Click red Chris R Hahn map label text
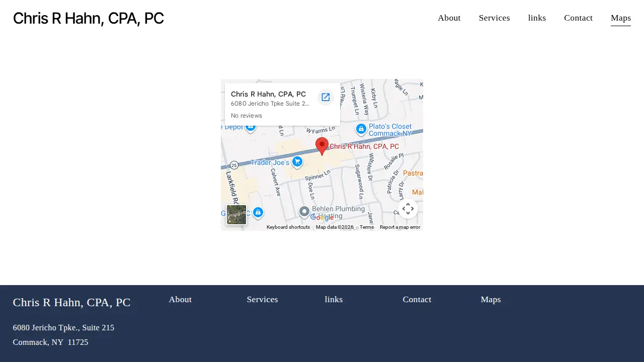Viewport: 644px width, 362px height. [x=364, y=146]
